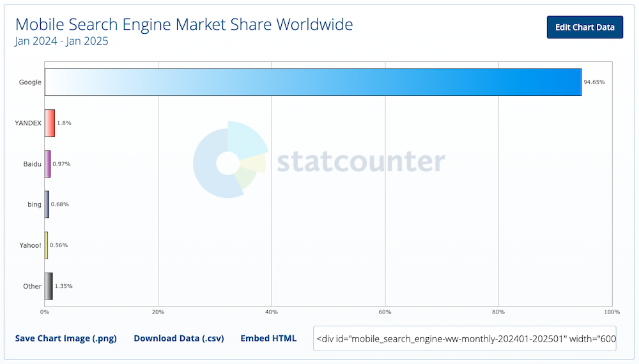This screenshot has height=364, width=639.
Task: Select the Embed HTML link
Action: [268, 338]
